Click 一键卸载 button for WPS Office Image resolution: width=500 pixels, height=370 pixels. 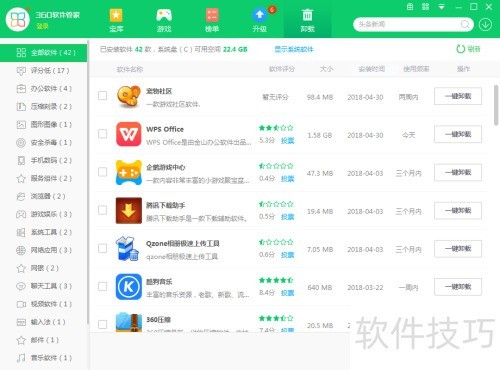click(458, 134)
